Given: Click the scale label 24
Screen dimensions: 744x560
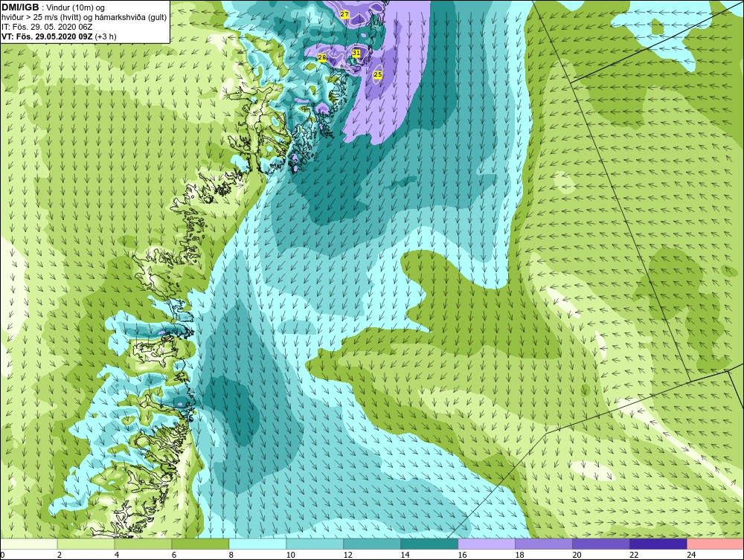Looking at the screenshot, I should pyautogui.click(x=691, y=555).
